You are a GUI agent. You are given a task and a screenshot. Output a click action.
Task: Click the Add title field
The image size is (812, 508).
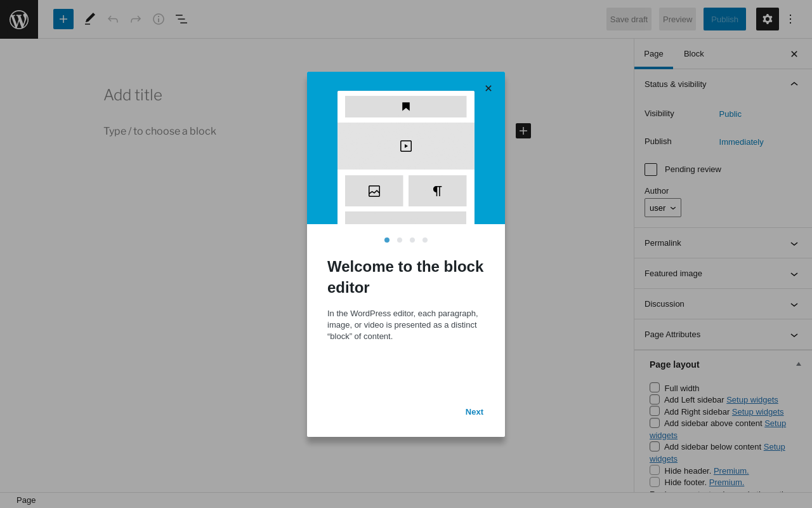[317, 95]
